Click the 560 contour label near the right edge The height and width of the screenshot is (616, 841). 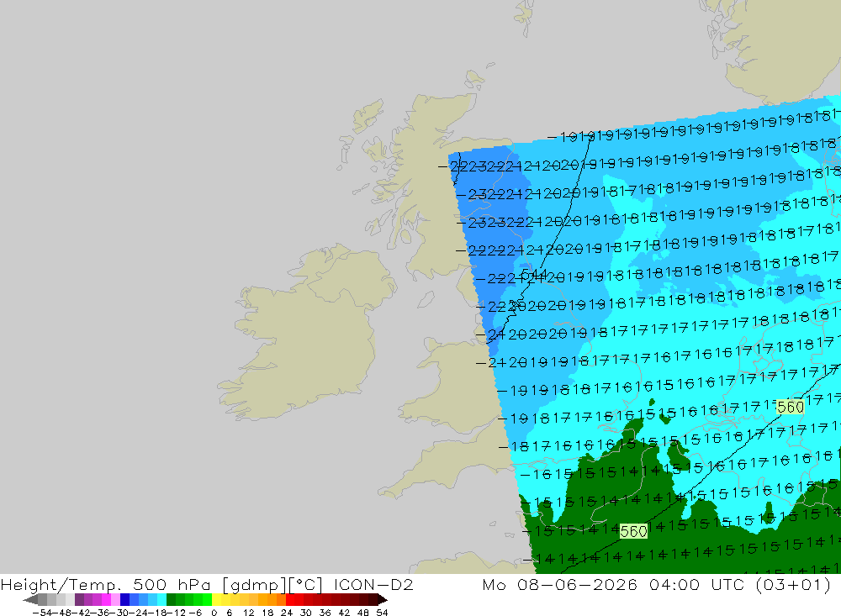(790, 408)
